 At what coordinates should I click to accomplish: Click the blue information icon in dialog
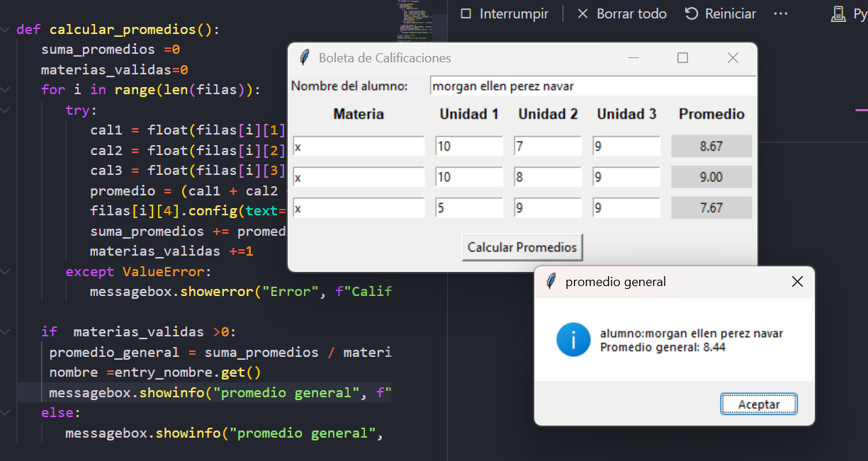click(x=573, y=340)
